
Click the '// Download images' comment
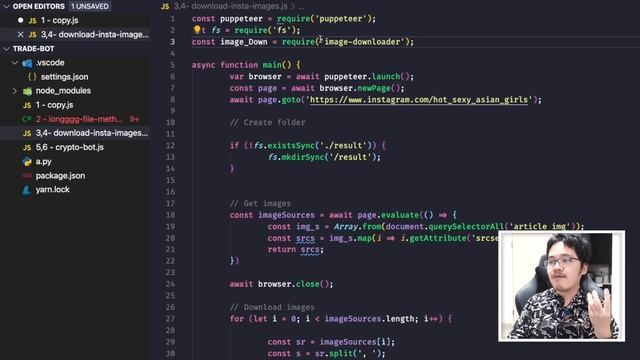272,307
